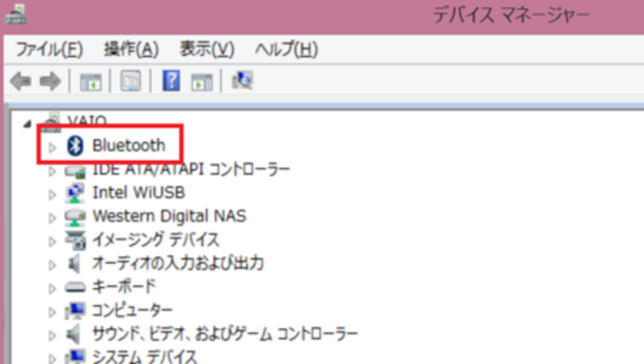Click the action pane toolbar icon
644x364 pixels.
202,81
